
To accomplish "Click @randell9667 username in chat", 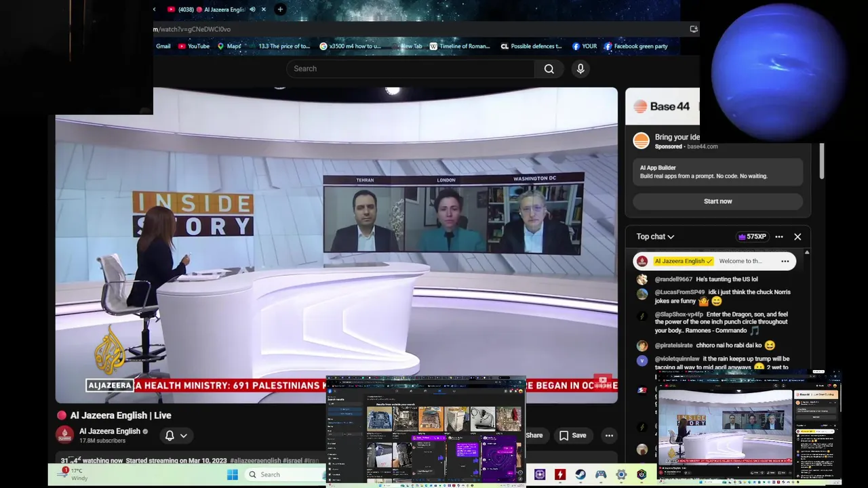I will coord(673,279).
